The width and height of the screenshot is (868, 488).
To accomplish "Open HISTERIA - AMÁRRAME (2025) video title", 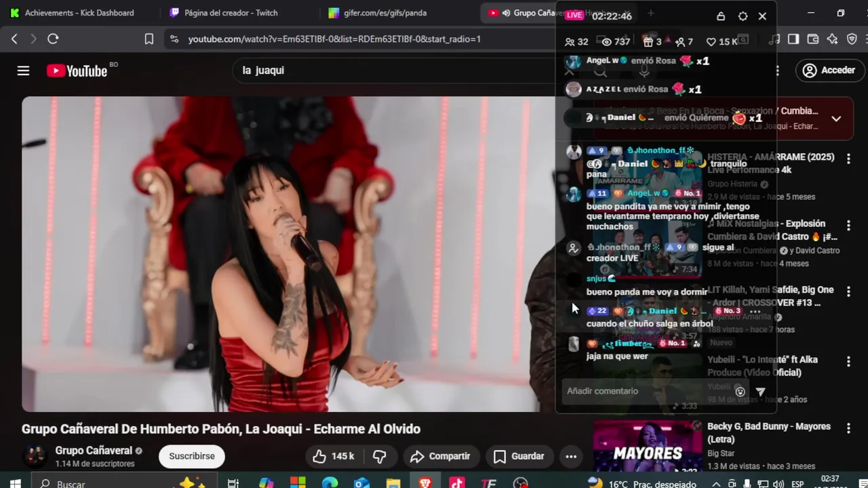I will tap(770, 163).
